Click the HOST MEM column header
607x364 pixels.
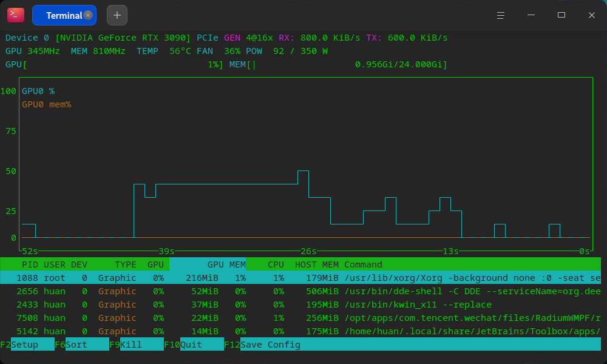pos(317,265)
